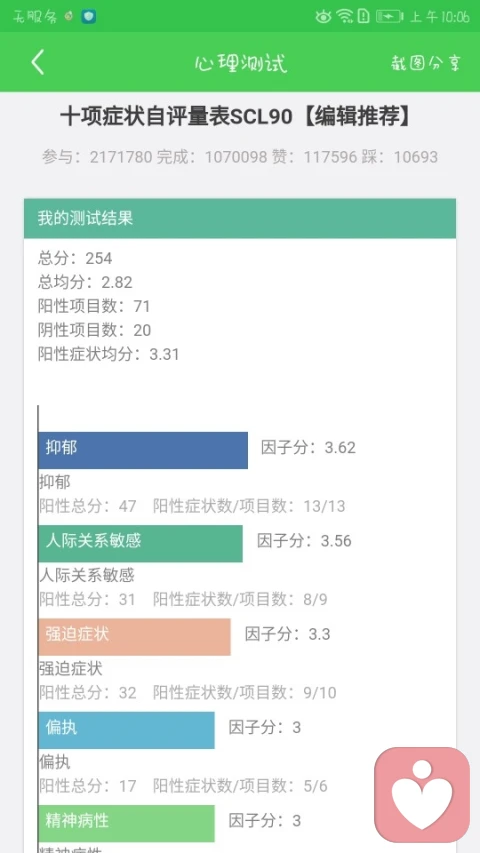Open the 我的测试结果 section header
Image resolution: width=480 pixels, height=853 pixels.
(x=240, y=219)
